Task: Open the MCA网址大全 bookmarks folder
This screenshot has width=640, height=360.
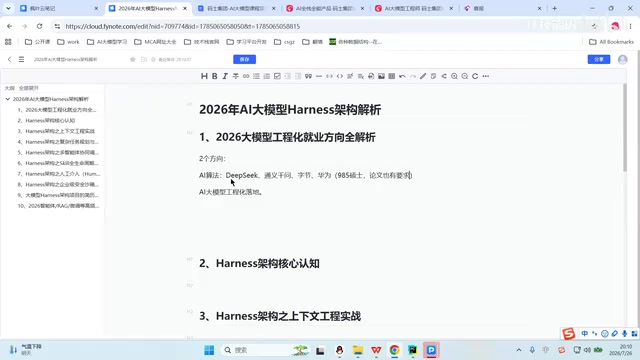Action: 155,42
